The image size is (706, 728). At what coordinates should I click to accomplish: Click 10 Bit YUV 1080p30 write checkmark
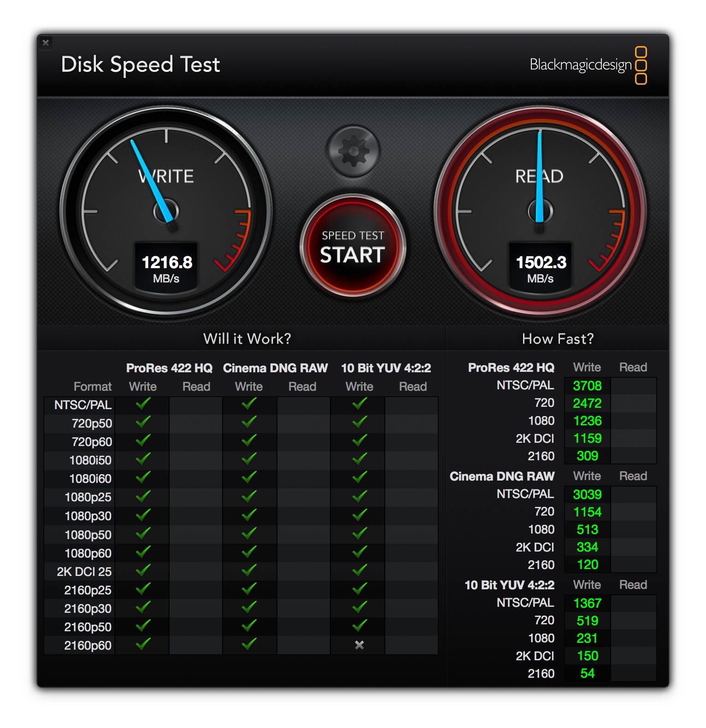360,515
